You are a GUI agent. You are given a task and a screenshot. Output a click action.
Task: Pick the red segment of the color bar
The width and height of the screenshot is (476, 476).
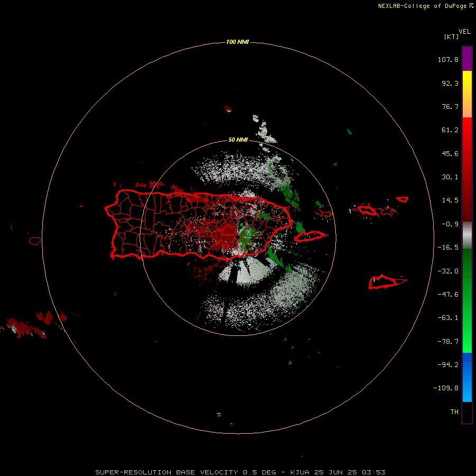(x=467, y=169)
